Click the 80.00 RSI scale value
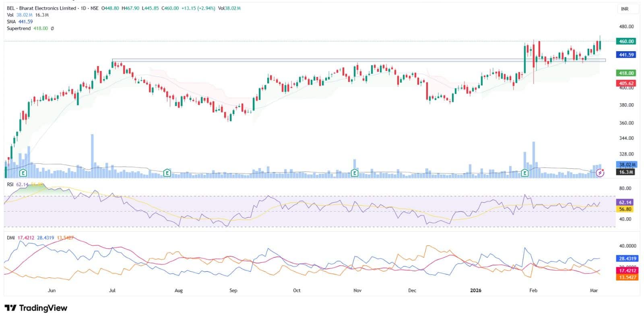Viewport: 644px width, 320px height. point(625,189)
